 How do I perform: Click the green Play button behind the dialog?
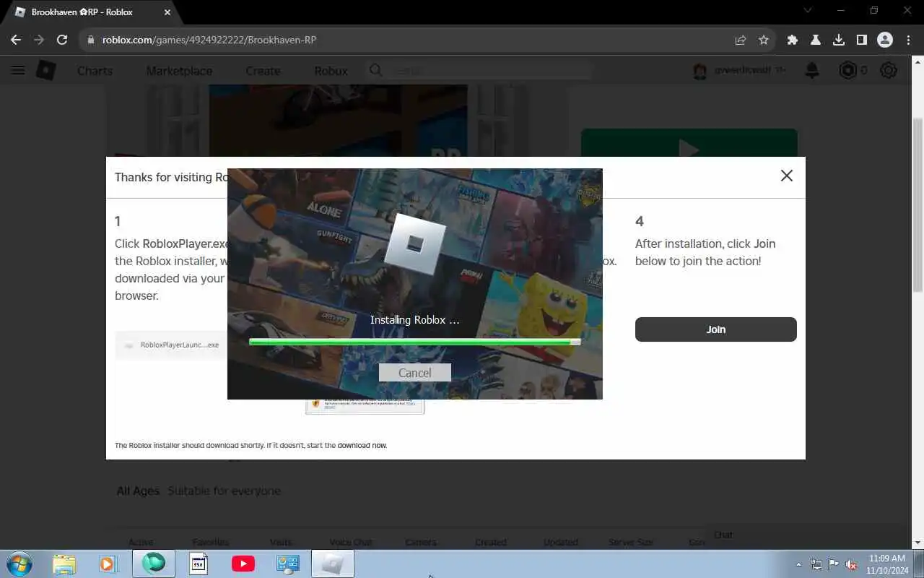[x=689, y=143]
